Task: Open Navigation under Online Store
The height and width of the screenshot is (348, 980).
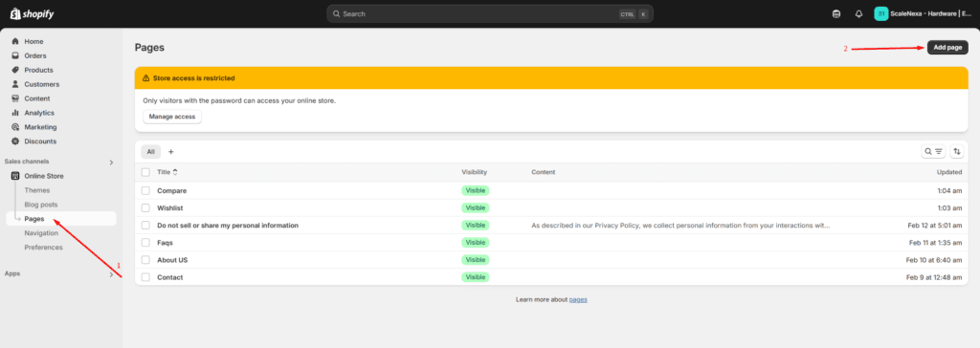Action: (x=41, y=233)
